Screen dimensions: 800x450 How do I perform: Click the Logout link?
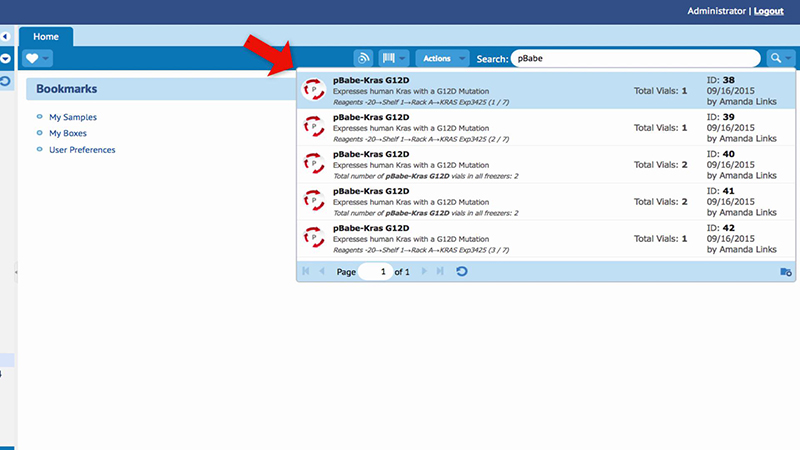(768, 11)
